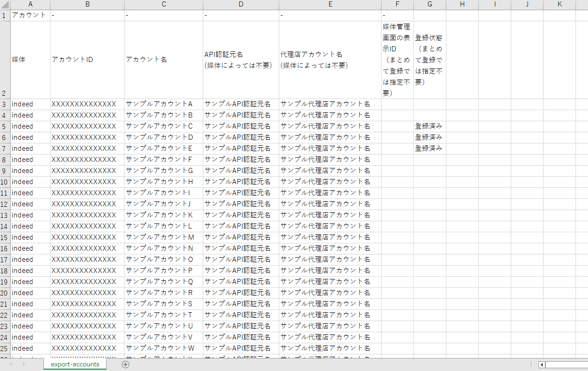Select column G header
Image resolution: width=588 pixels, height=371 pixels.
pos(430,5)
